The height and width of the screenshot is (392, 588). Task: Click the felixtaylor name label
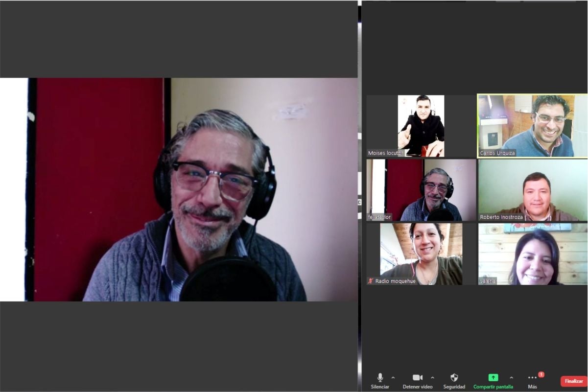pyautogui.click(x=379, y=217)
